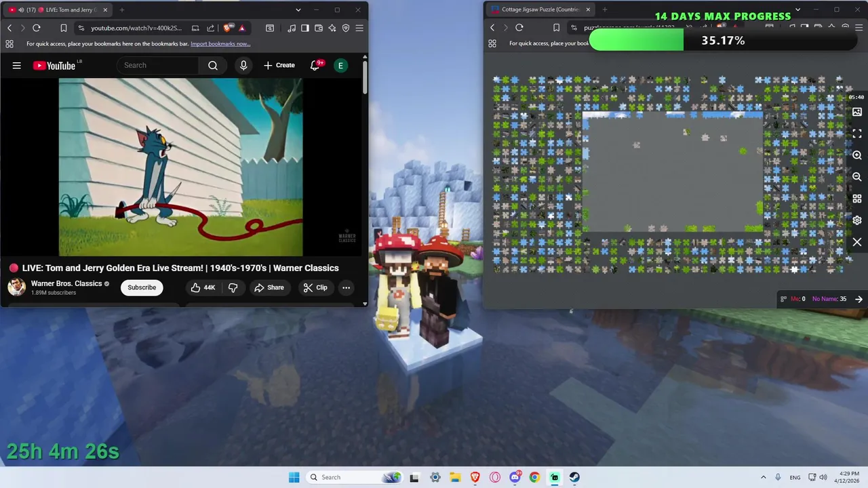
Task: Bookmark the jigsaw puzzle page
Action: click(556, 28)
